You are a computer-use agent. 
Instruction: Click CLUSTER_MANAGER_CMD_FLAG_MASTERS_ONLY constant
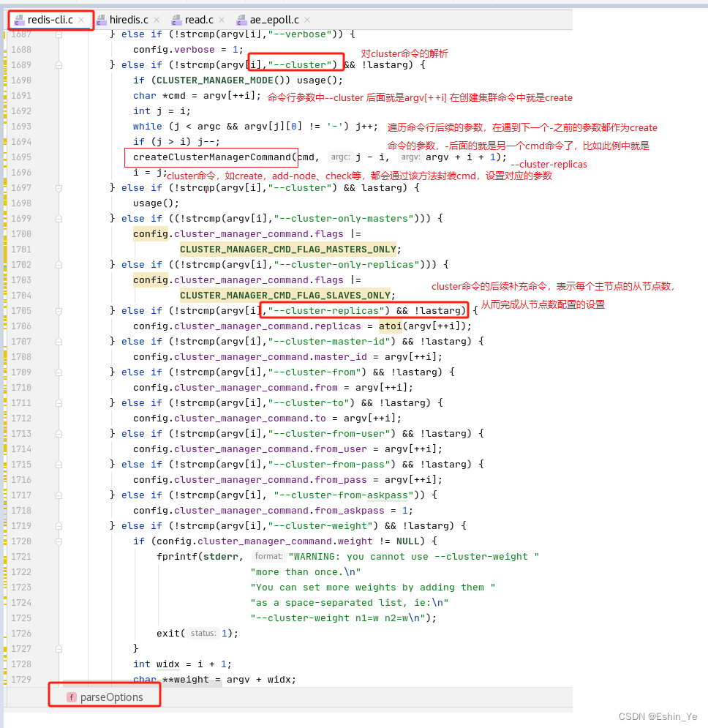click(288, 249)
